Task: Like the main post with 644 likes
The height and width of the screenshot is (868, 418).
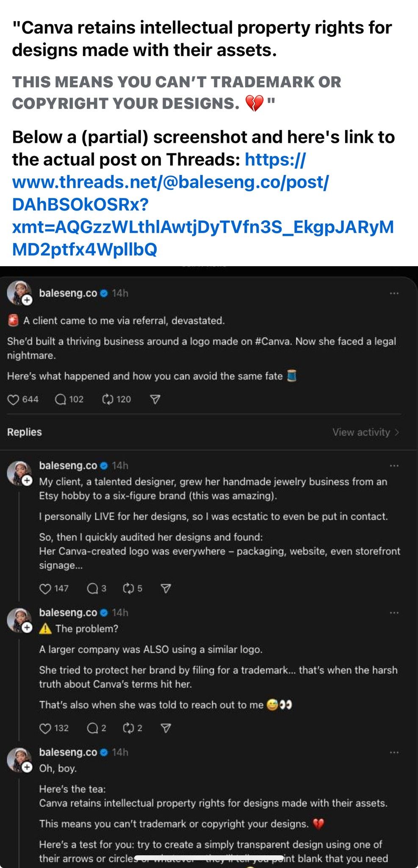Action: pos(14,399)
